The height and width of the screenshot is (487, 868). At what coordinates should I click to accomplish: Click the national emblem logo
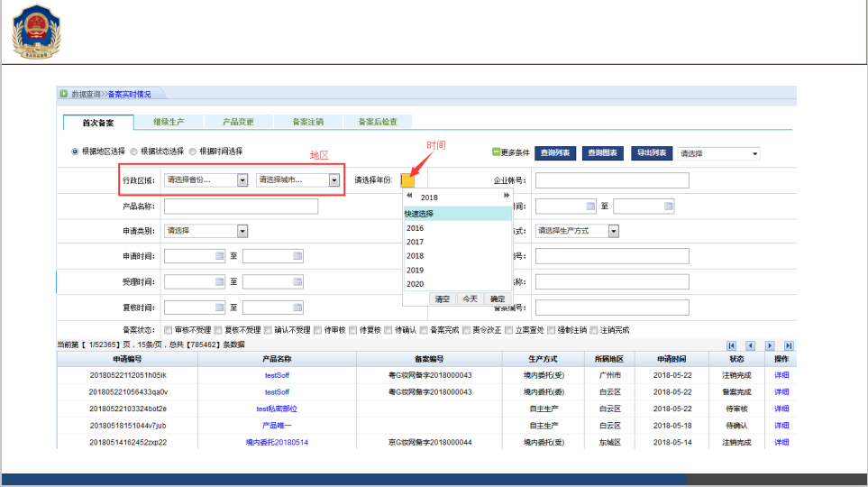36,32
